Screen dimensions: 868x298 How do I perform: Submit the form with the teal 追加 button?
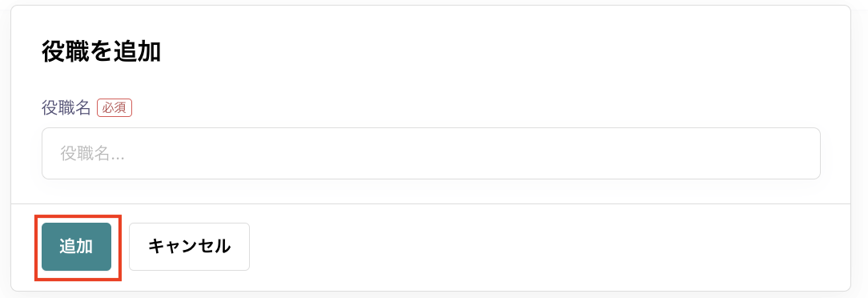(x=76, y=247)
